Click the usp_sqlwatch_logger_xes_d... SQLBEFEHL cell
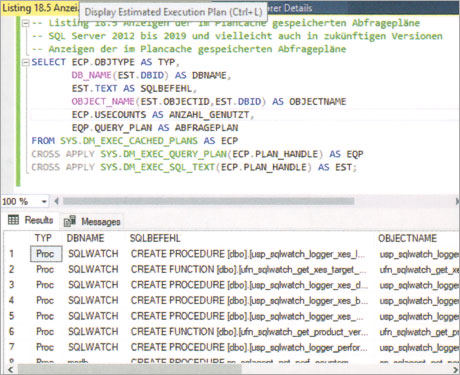The width and height of the screenshot is (460, 375). [x=248, y=285]
